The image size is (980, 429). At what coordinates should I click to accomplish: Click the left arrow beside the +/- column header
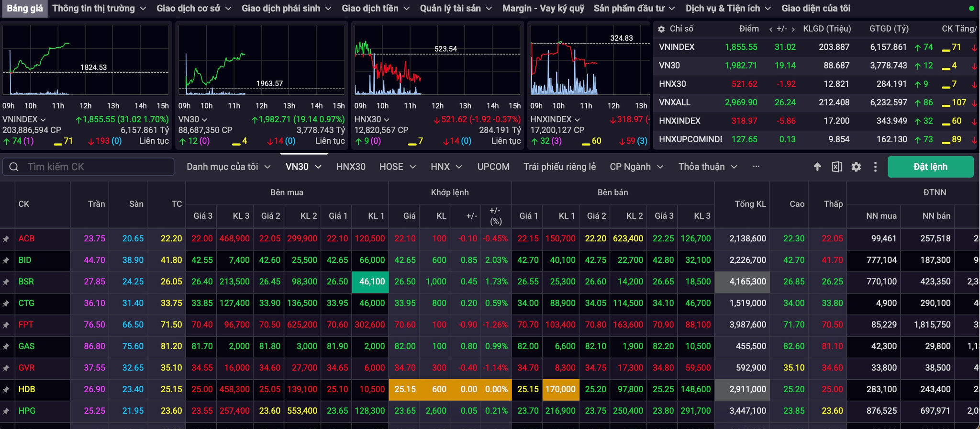coord(771,29)
